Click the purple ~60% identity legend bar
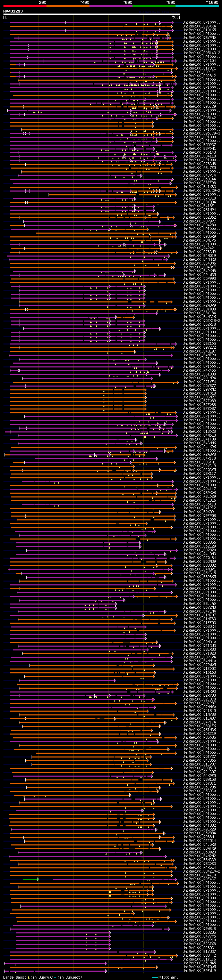Viewport: 222px width, 980px height. point(111,7)
